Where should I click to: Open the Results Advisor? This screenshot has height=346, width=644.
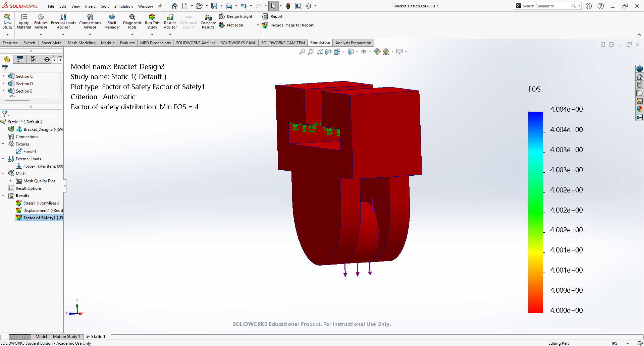tap(170, 22)
